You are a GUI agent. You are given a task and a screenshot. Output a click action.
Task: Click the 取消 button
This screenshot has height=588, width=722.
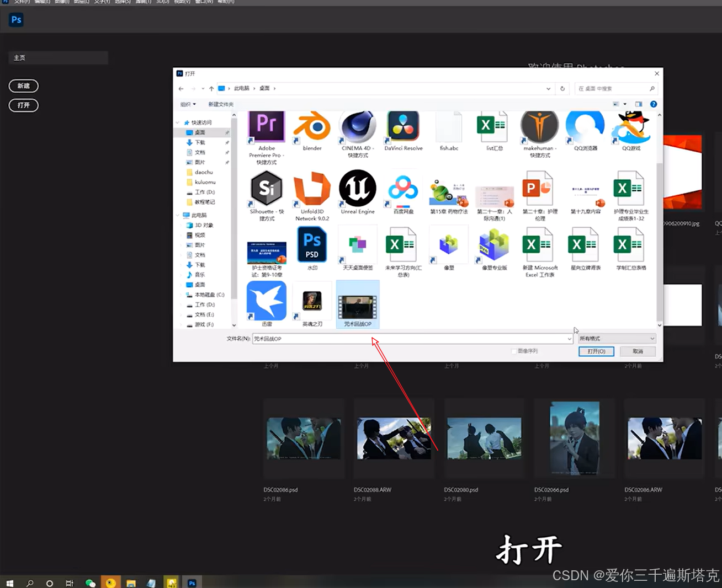(638, 351)
